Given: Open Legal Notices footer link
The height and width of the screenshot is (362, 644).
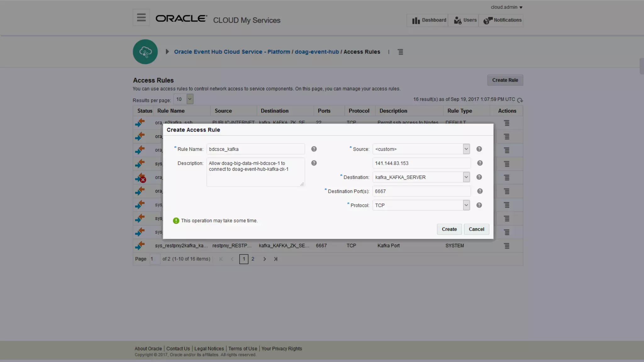Looking at the screenshot, I should pos(209,348).
